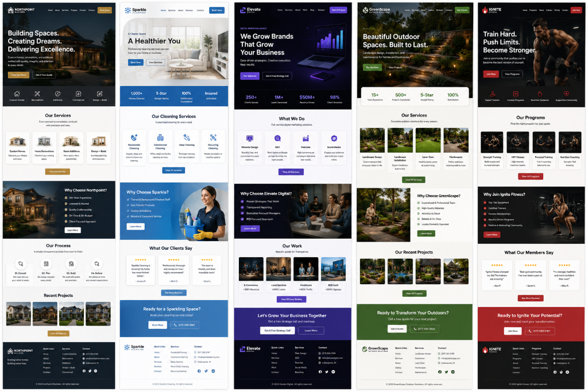The width and height of the screenshot is (588, 392).
Task: Click the Website Design monitor icon on Elevate
Action: (250, 139)
